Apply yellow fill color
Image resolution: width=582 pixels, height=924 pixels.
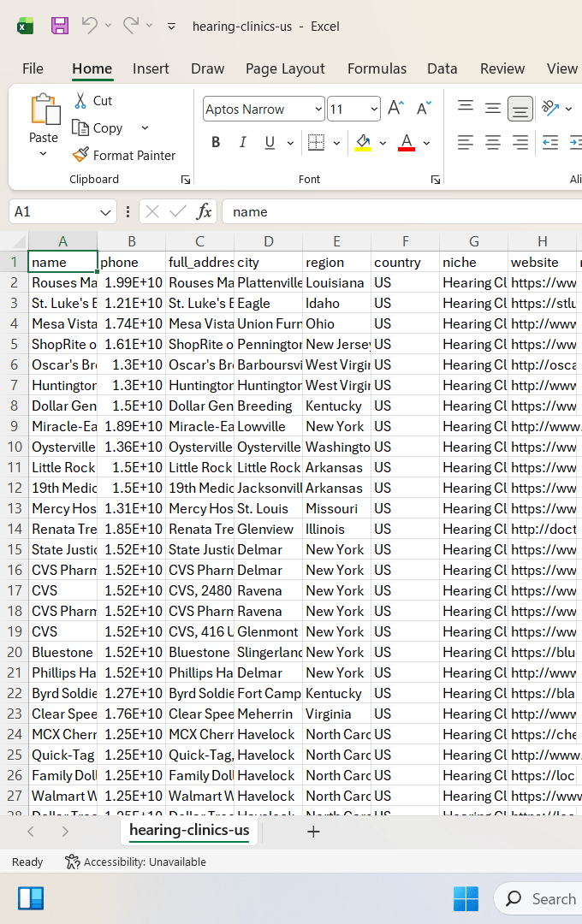pos(363,143)
